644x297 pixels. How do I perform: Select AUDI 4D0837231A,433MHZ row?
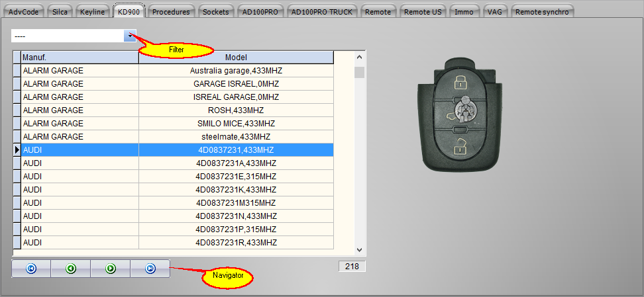click(x=236, y=163)
